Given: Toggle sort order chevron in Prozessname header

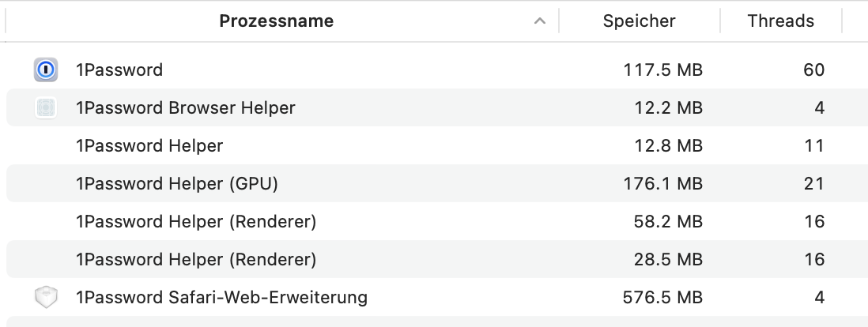Looking at the screenshot, I should (540, 21).
